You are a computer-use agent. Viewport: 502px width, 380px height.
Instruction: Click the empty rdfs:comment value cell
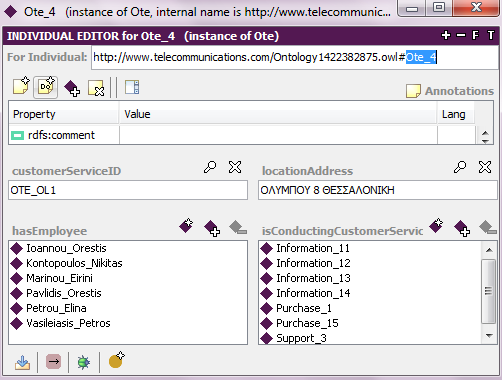[x=278, y=135]
